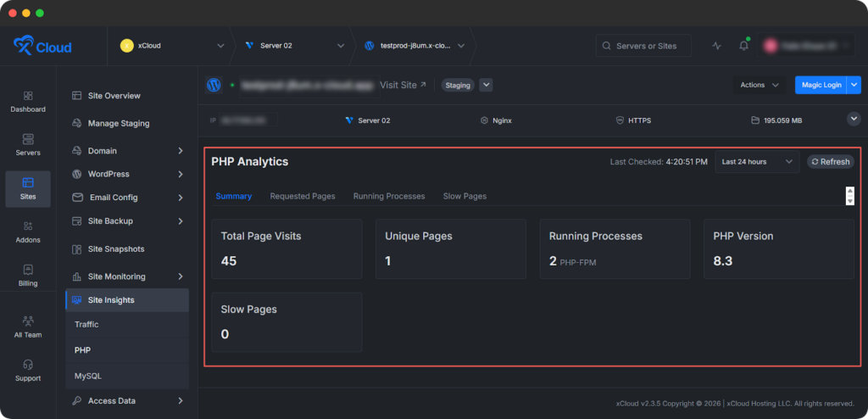
Task: Open the Last 24 hours dropdown
Action: pos(757,162)
